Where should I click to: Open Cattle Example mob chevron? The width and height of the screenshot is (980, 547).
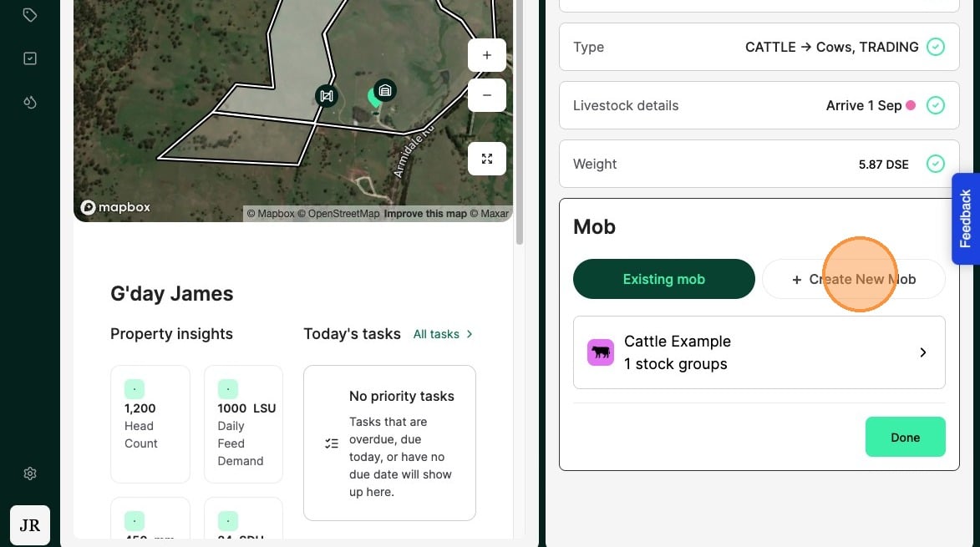click(x=922, y=352)
